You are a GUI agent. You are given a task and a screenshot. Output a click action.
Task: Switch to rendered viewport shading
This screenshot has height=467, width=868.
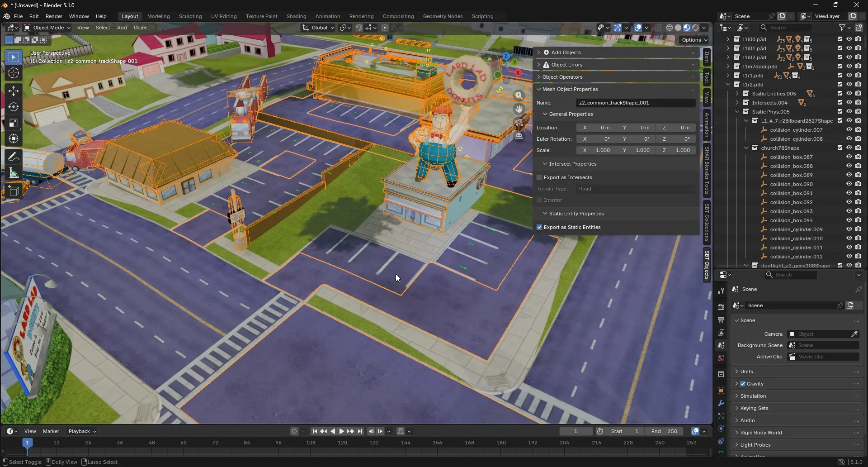pos(695,28)
